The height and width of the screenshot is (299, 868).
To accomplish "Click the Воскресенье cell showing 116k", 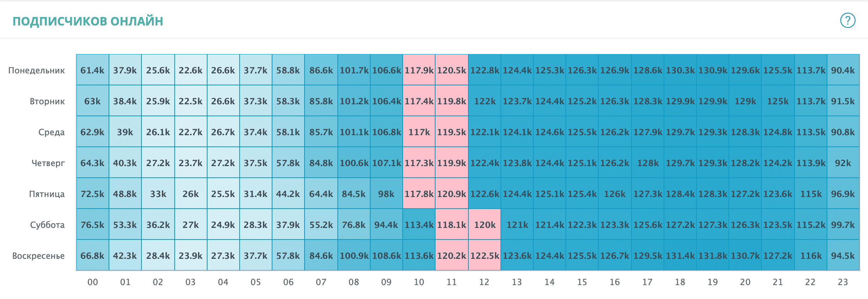I will (x=810, y=256).
